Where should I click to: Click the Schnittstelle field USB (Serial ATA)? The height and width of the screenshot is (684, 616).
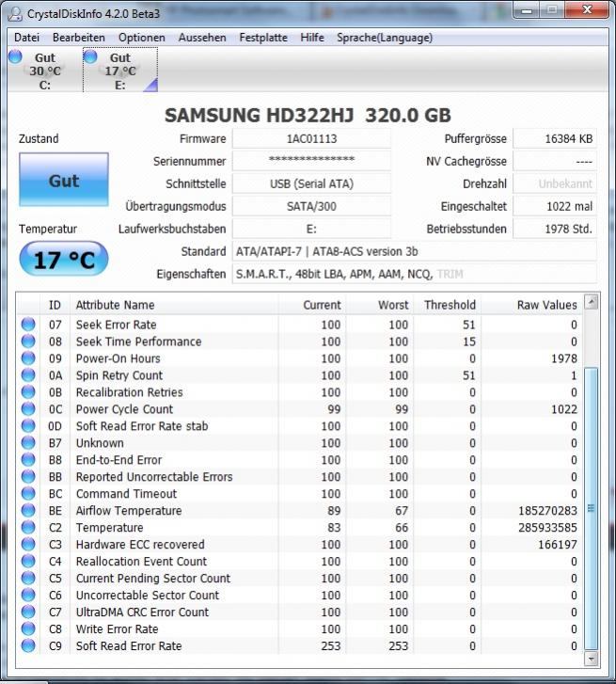(311, 184)
